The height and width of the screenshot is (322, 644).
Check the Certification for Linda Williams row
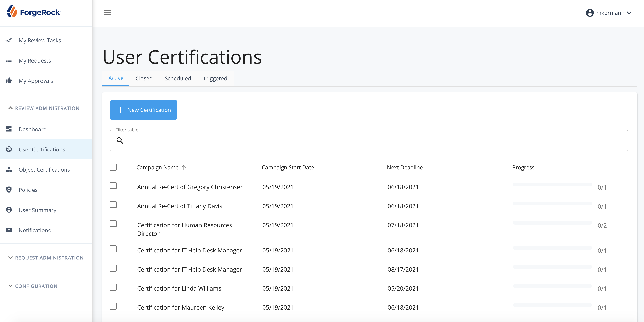pyautogui.click(x=113, y=287)
